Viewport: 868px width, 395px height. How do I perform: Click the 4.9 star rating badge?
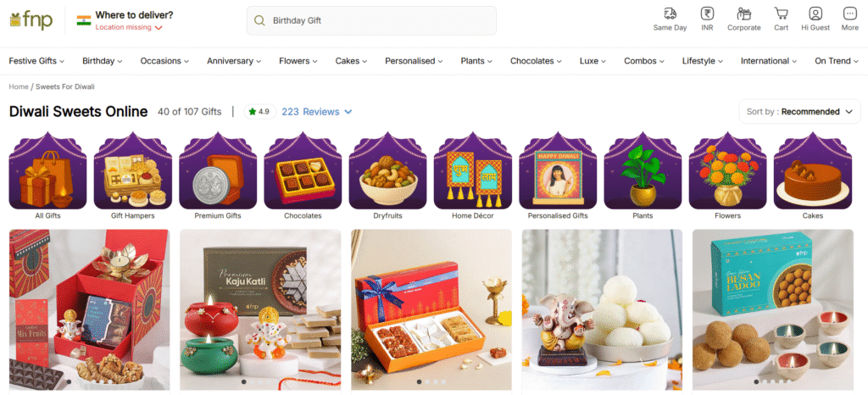click(x=259, y=112)
